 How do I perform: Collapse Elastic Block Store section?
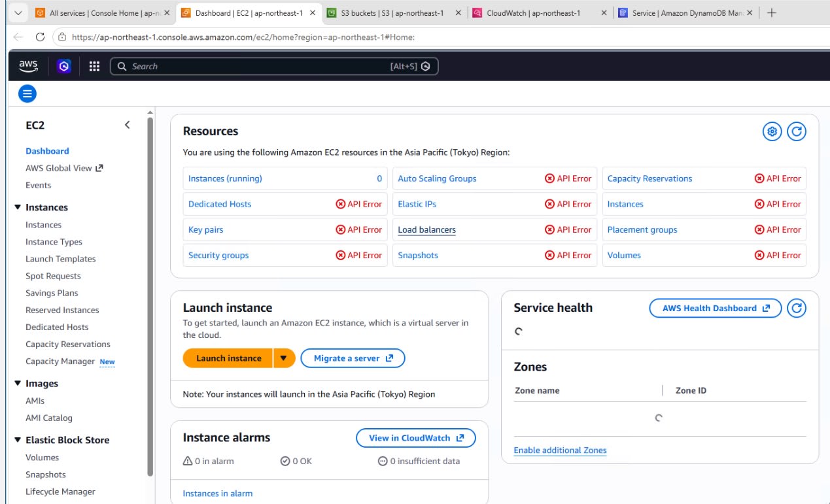(x=18, y=440)
